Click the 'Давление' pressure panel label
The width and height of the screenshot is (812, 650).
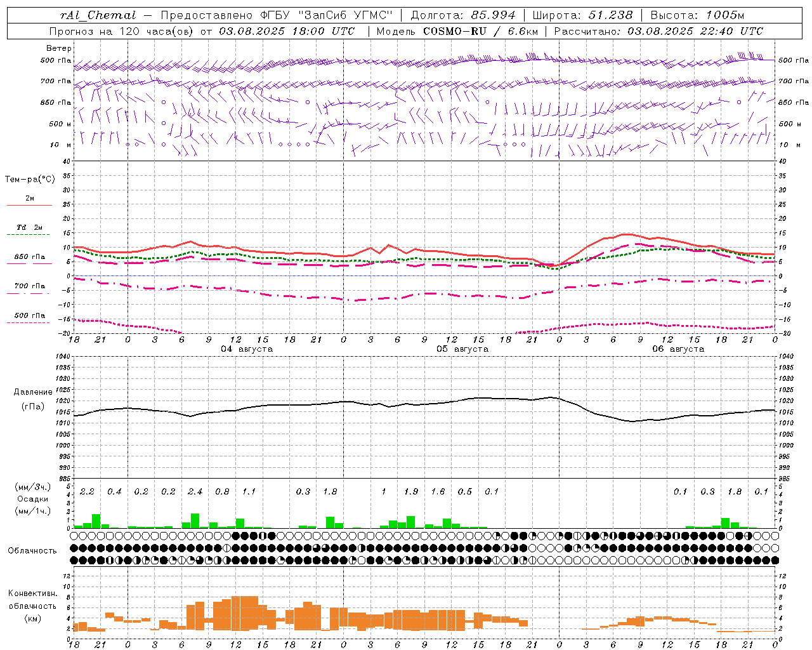click(x=33, y=392)
